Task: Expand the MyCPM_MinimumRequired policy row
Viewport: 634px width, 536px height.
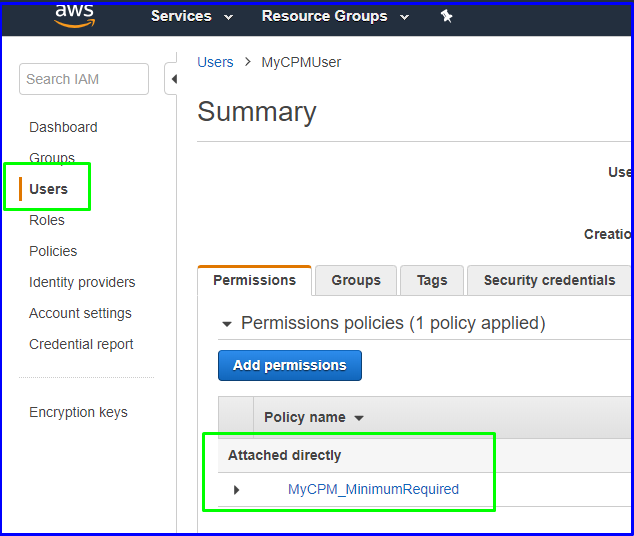Action: tap(237, 490)
